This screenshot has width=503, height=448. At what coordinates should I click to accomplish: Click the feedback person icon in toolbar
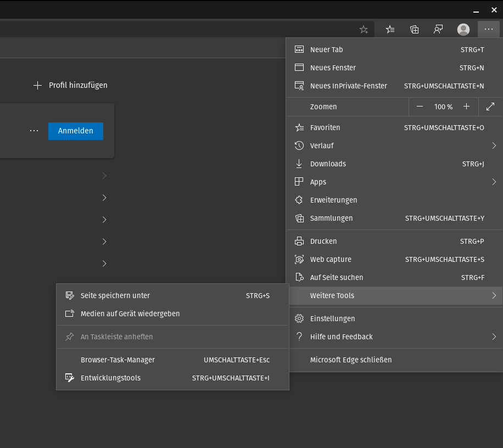pyautogui.click(x=438, y=30)
